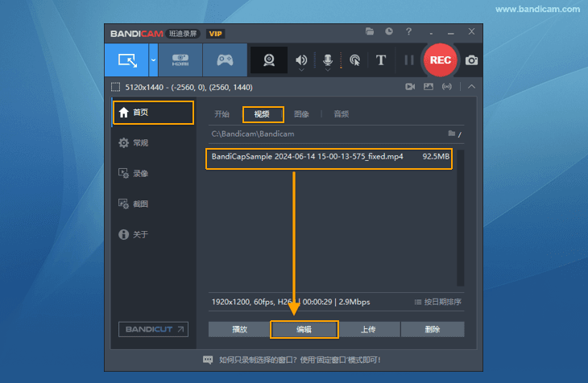Switch to the 音频 tab

pyautogui.click(x=342, y=114)
